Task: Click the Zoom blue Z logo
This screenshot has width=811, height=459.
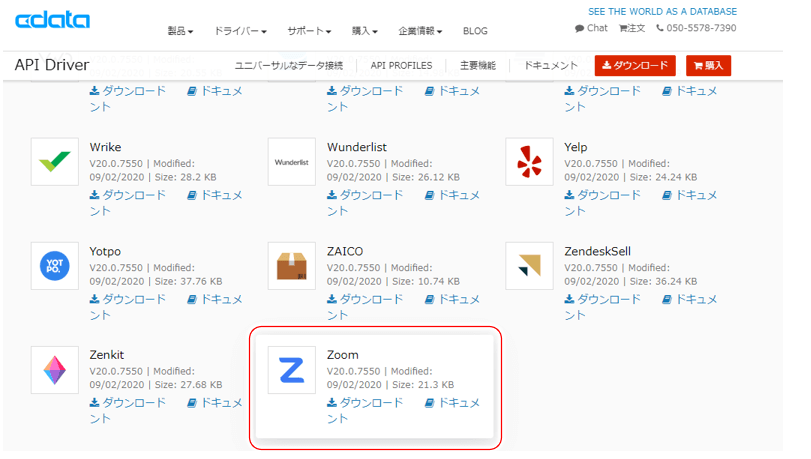Action: click(x=292, y=370)
